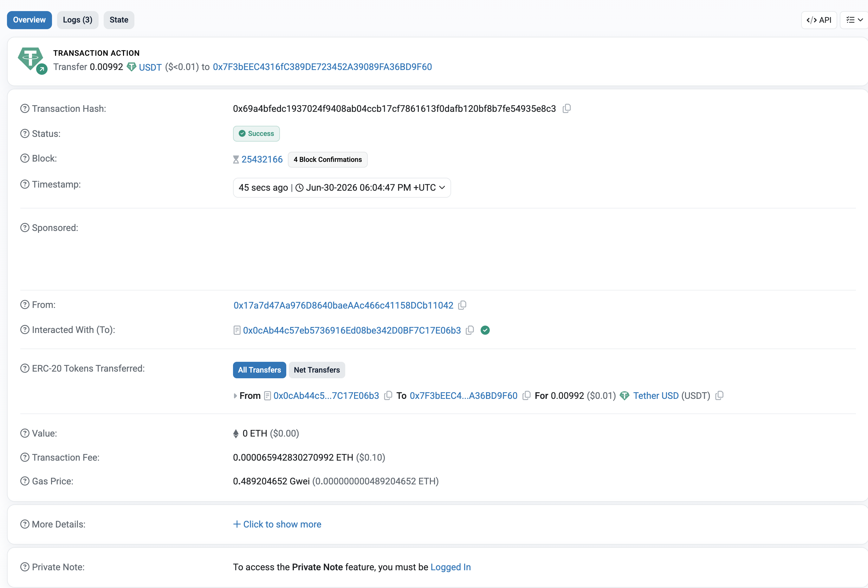Click the help icon beside Private Note
This screenshot has height=588, width=868.
coord(25,567)
